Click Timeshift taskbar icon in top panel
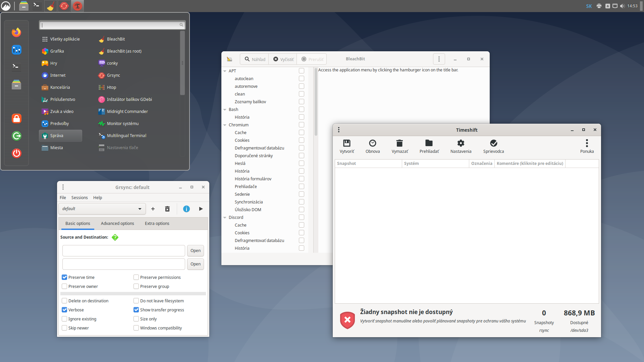Viewport: 644px width, 362px height. 77,6
